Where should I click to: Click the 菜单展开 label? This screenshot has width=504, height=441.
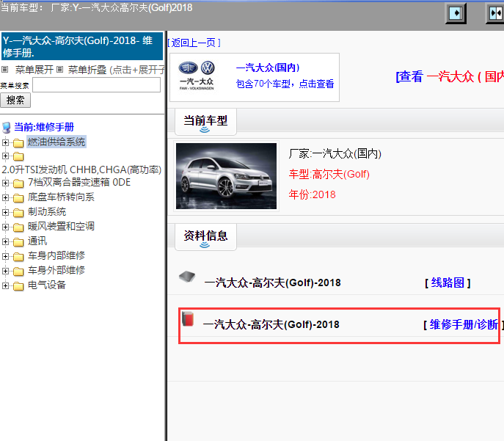[34, 70]
